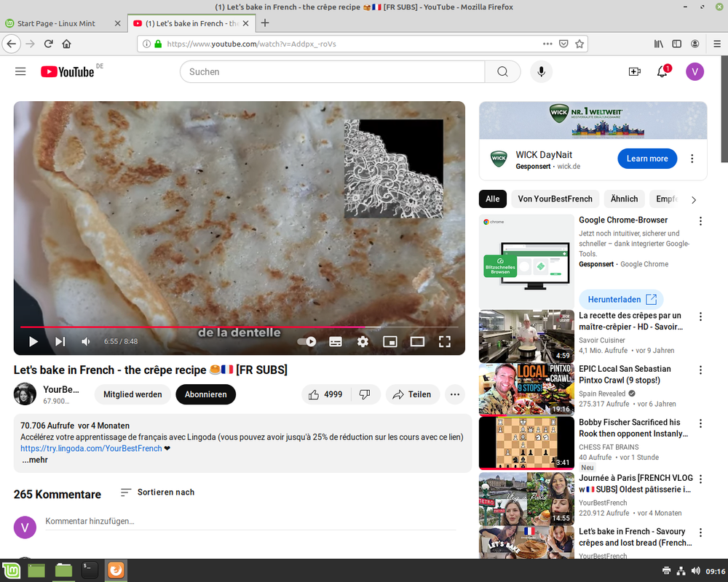The height and width of the screenshot is (582, 728).
Task: Go to the YouTube home logo
Action: click(x=67, y=71)
